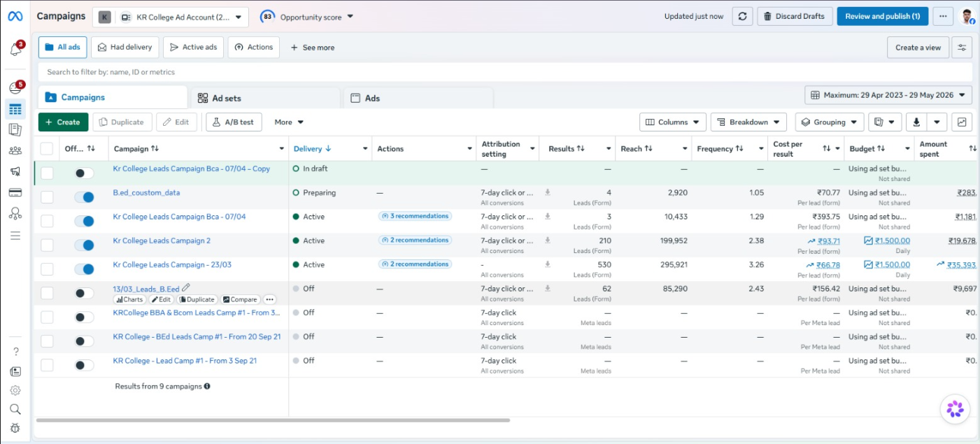Select the All ads filter view
980x444 pixels.
point(63,48)
